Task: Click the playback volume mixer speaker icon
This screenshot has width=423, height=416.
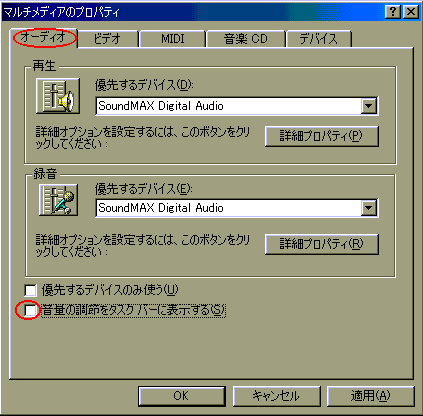Action: point(58,96)
